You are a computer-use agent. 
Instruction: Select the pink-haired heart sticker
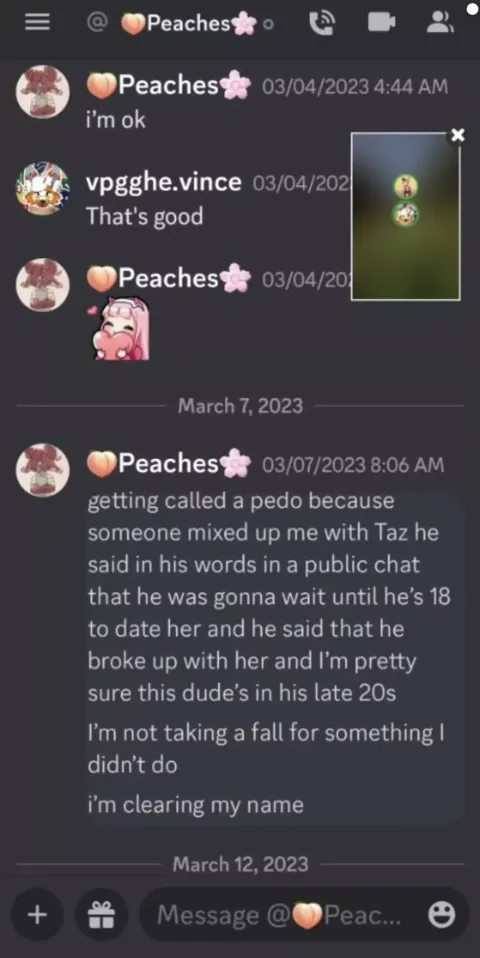[x=120, y=328]
